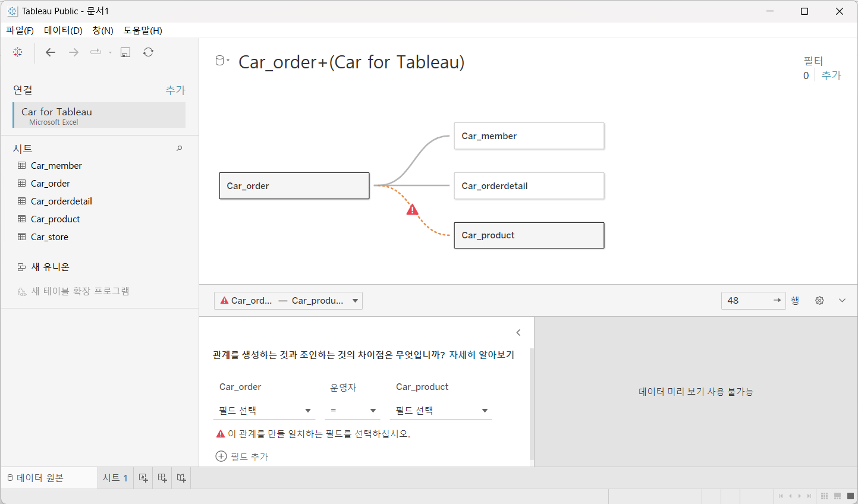The height and width of the screenshot is (504, 858).
Task: Collapse details pane with down chevron
Action: click(x=842, y=301)
